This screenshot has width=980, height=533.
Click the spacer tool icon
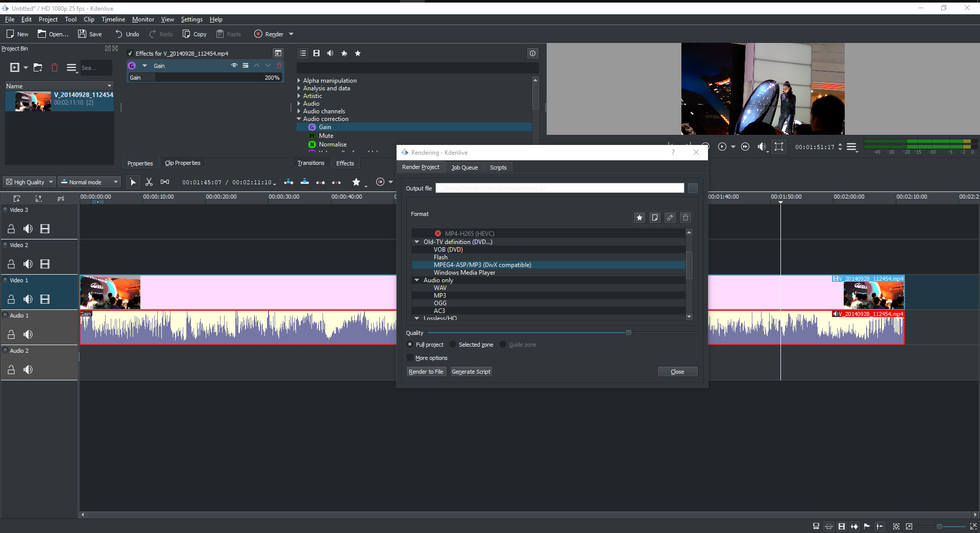tap(165, 182)
